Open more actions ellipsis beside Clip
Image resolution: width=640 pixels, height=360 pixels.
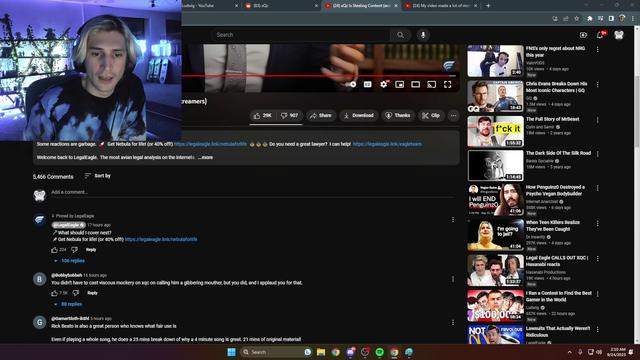453,116
